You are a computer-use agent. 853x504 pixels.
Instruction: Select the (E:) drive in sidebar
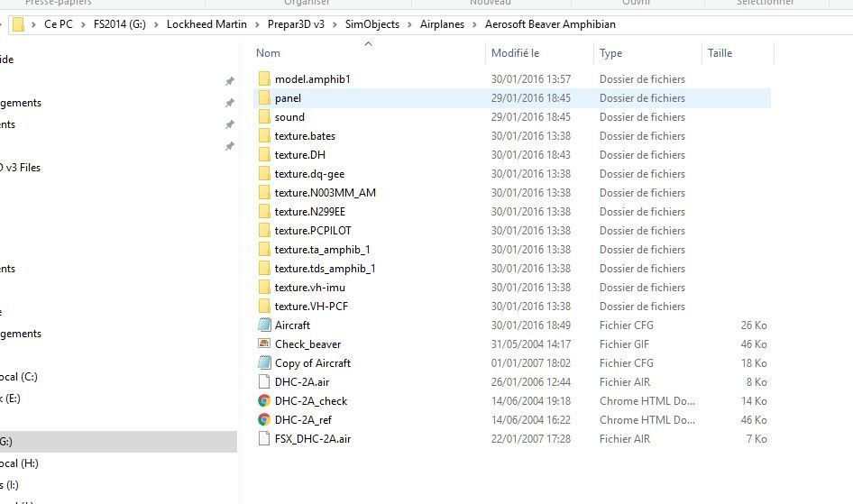[x=10, y=399]
